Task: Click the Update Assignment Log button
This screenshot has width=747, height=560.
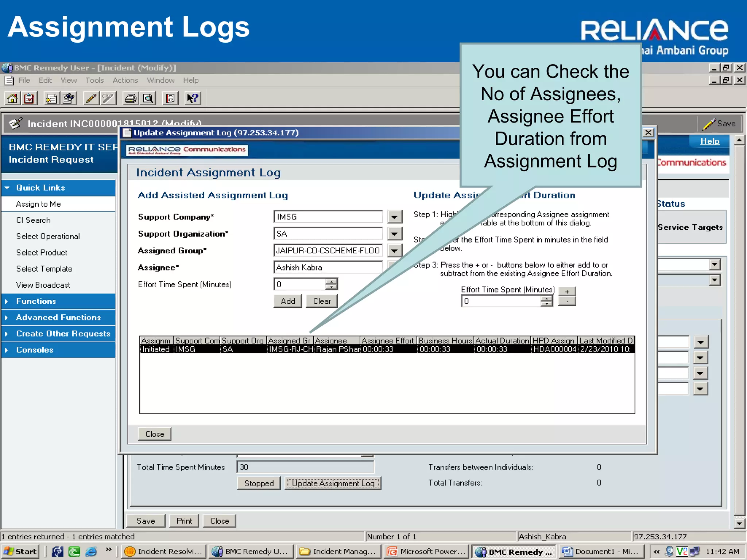Action: (x=333, y=483)
